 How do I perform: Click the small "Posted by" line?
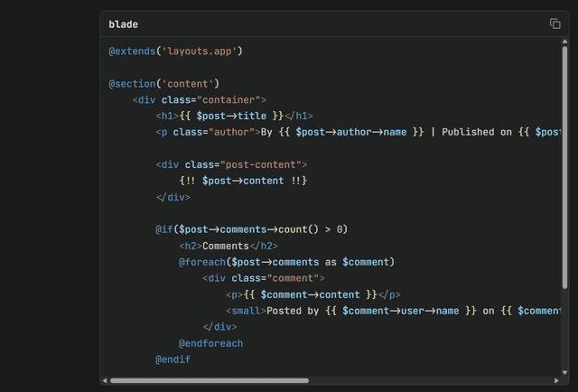click(361, 311)
